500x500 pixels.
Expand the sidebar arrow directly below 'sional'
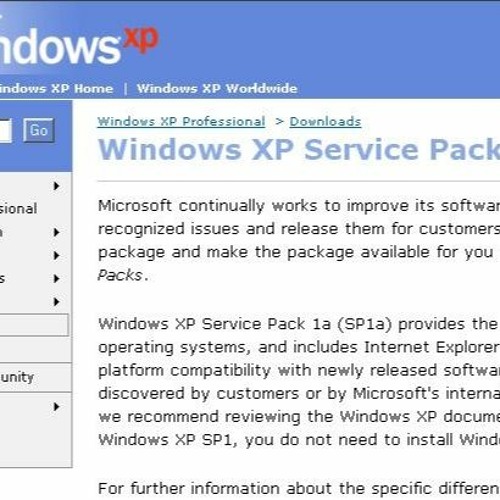tap(57, 232)
